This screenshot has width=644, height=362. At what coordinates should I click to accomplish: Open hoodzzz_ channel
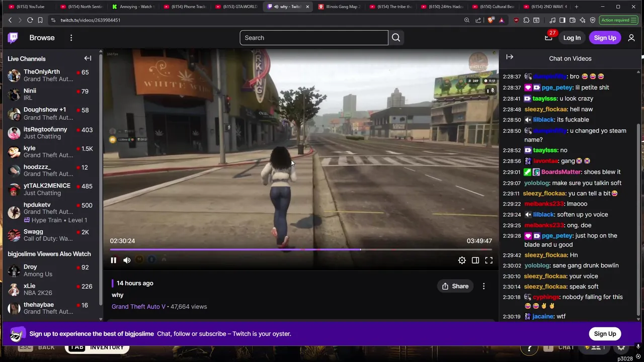pyautogui.click(x=50, y=170)
